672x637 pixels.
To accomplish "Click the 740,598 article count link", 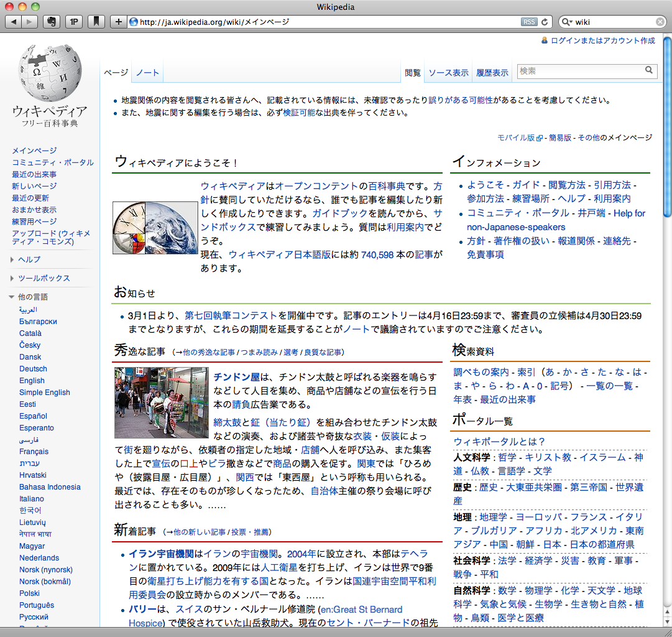I will point(377,255).
